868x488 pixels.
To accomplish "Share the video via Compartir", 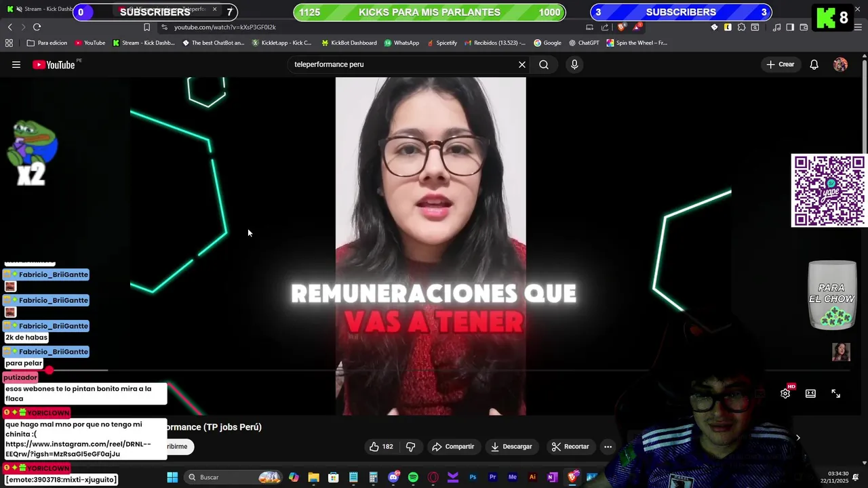I will coord(453,447).
